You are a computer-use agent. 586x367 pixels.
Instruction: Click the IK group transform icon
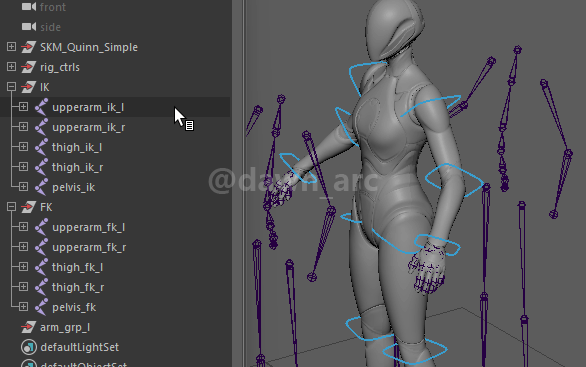click(28, 87)
